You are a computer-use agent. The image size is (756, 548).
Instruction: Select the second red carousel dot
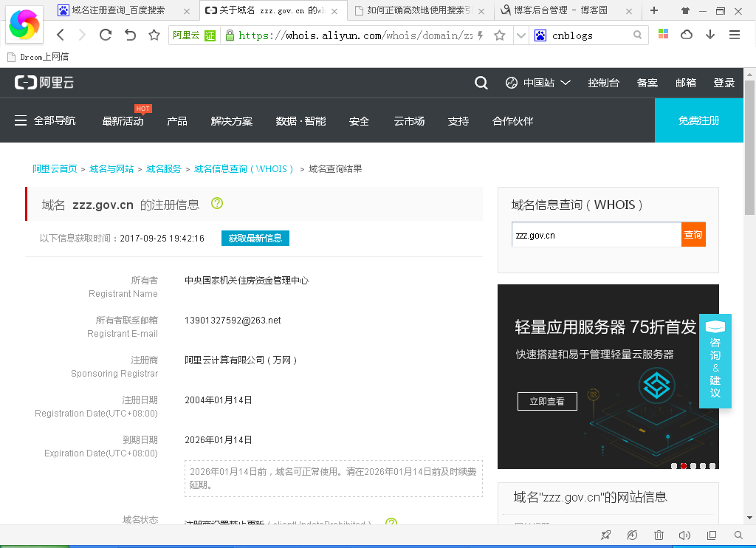(x=683, y=466)
